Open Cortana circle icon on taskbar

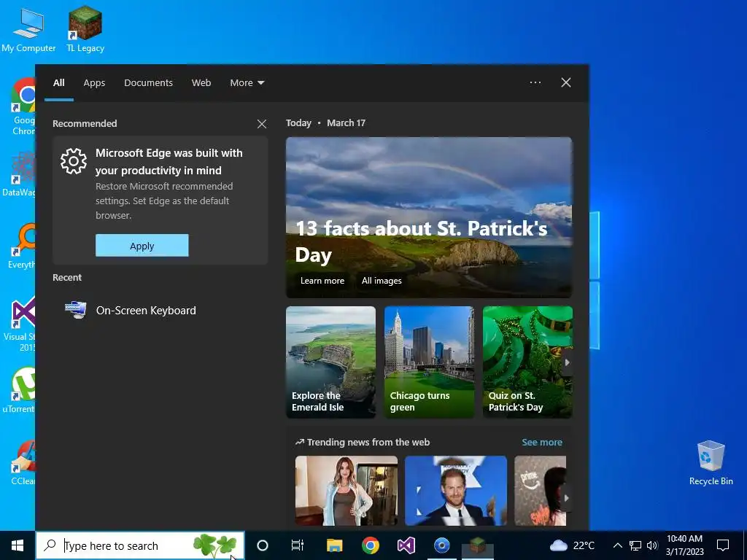pos(263,545)
